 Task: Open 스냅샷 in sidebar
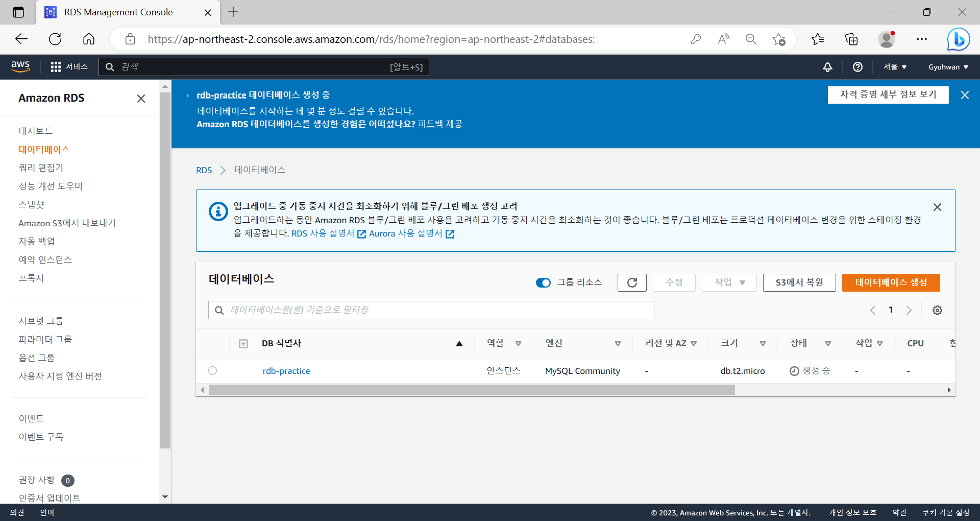click(x=32, y=204)
